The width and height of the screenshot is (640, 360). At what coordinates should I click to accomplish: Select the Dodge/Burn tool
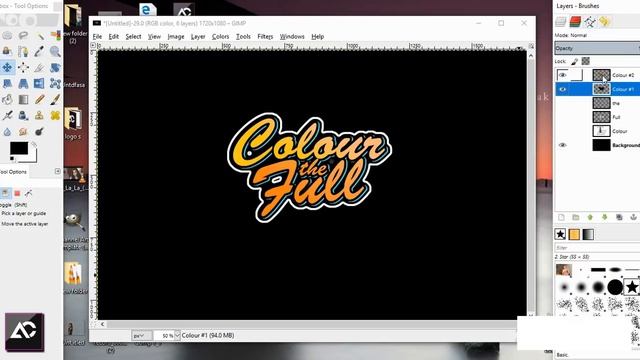(x=39, y=131)
